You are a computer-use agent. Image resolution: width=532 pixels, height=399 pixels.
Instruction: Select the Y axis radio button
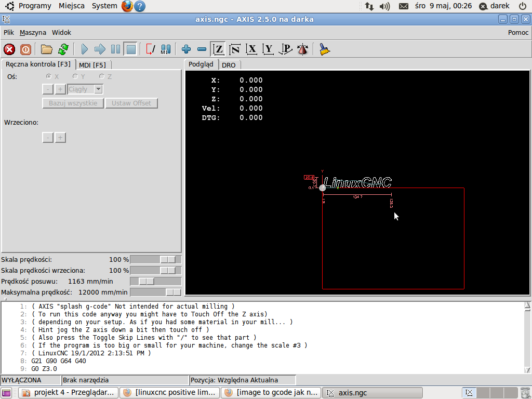75,77
